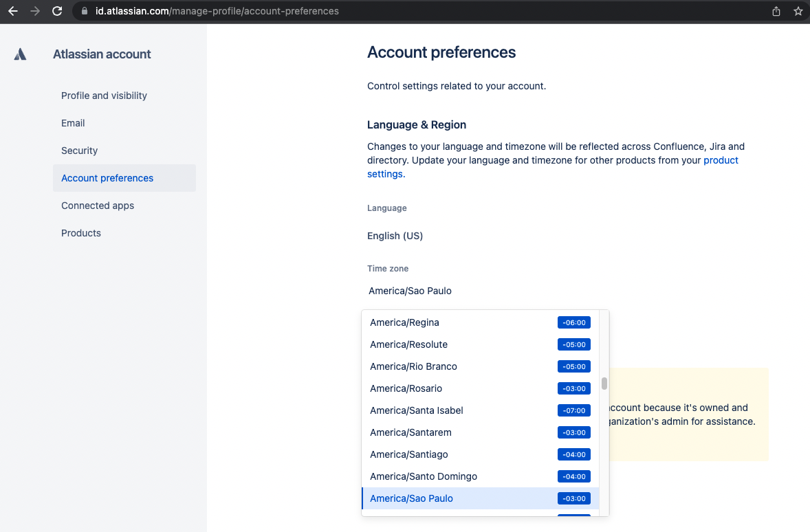
Task: Click the padlock site info icon
Action: click(x=85, y=11)
